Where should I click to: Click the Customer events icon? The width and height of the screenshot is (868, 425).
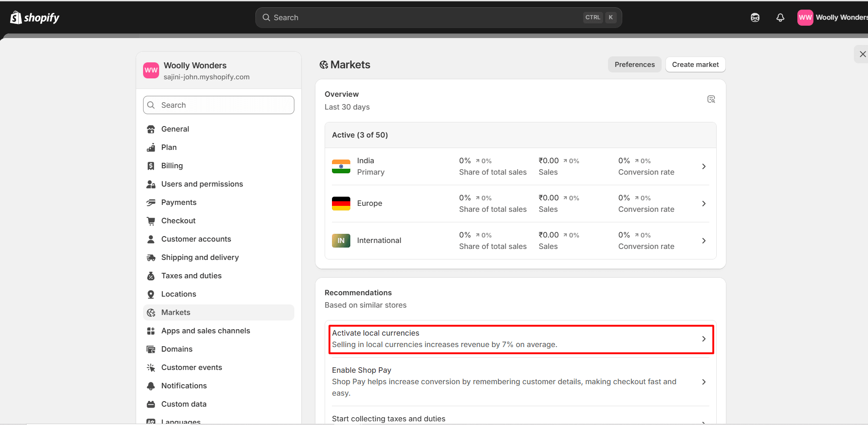point(151,368)
